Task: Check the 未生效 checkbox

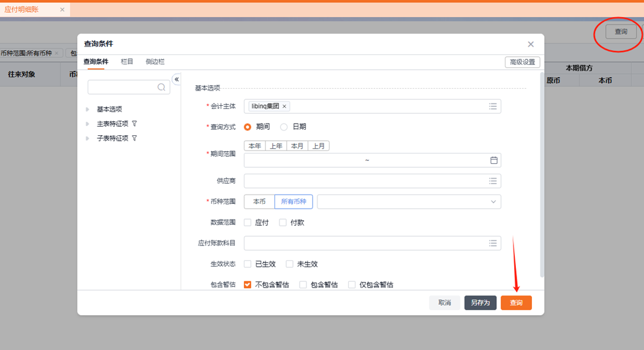Action: pyautogui.click(x=290, y=264)
